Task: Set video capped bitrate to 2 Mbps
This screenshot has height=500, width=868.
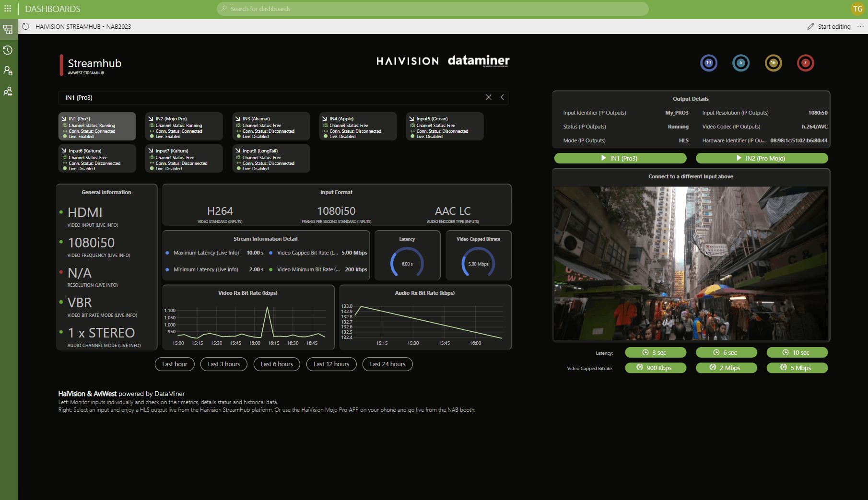Action: 726,368
